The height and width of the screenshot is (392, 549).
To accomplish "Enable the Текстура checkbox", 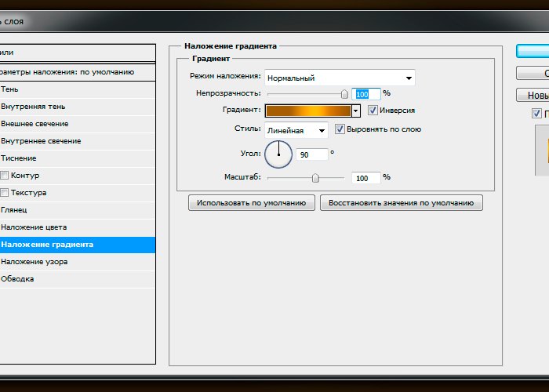I will click(x=5, y=193).
